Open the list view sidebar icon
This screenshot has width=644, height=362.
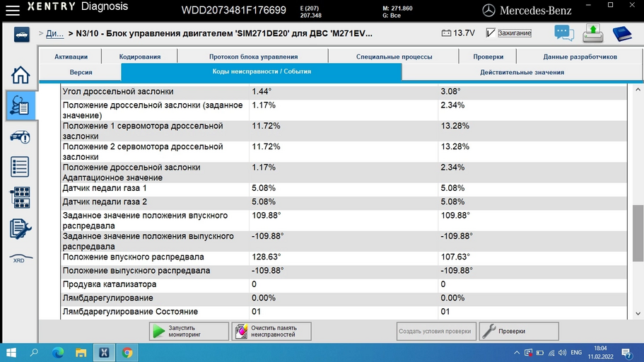pos(20,167)
